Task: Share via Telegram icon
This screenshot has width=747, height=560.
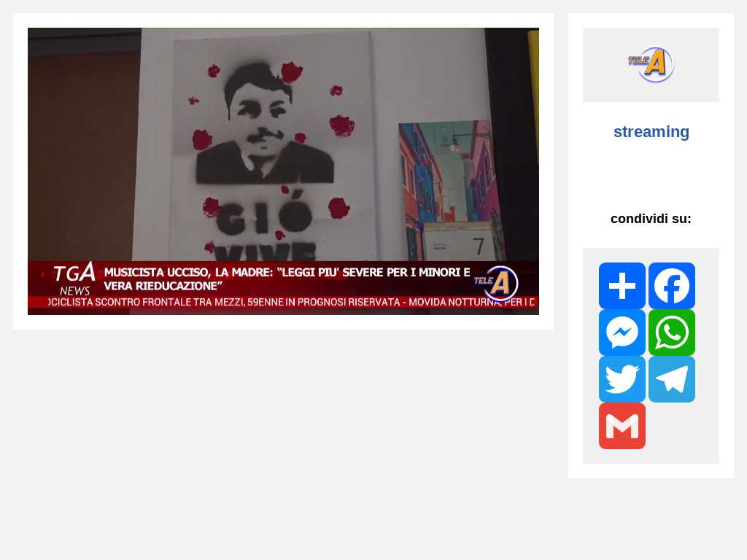Action: point(672,379)
